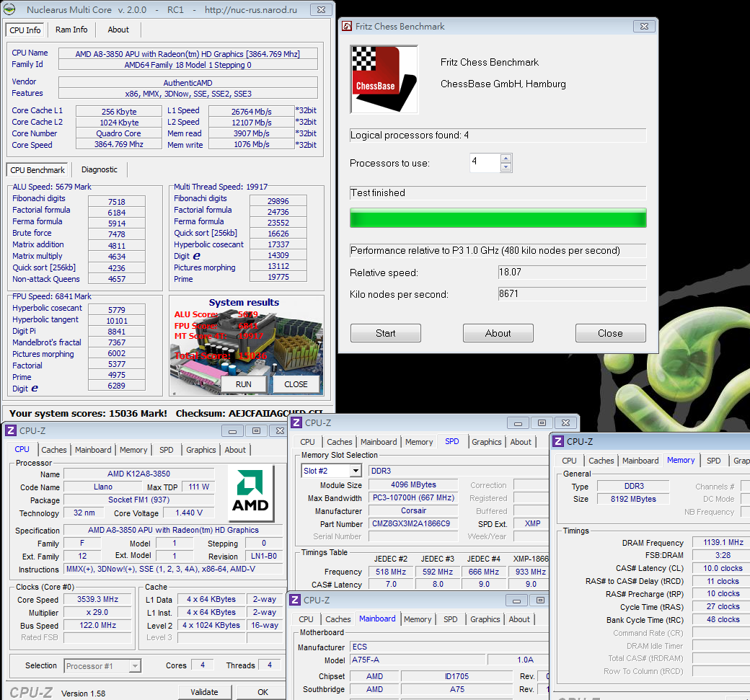The width and height of the screenshot is (750, 700).
Task: Minimize the CPU-Z CPU window
Action: click(x=232, y=431)
